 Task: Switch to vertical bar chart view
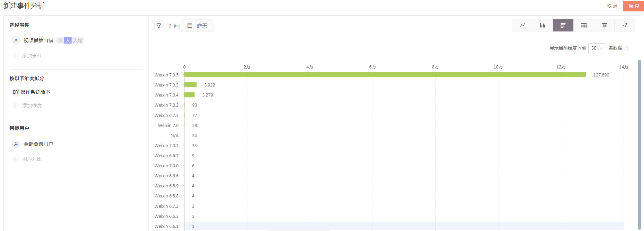[x=543, y=26]
